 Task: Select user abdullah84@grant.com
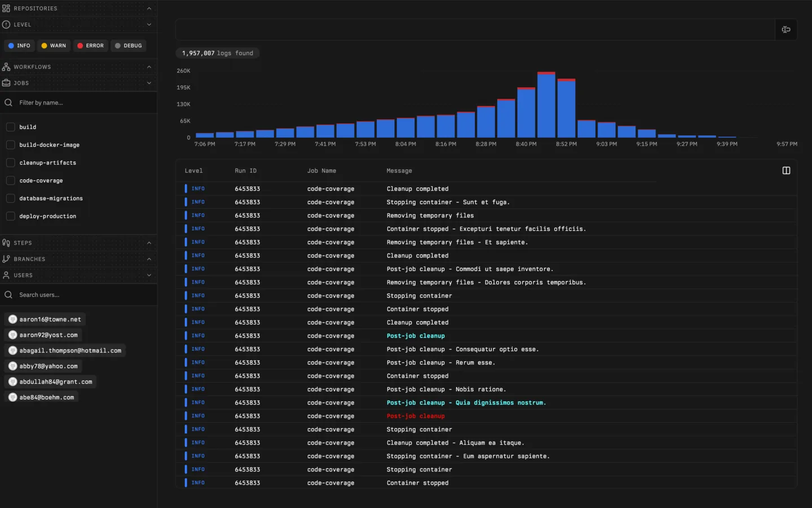click(51, 382)
